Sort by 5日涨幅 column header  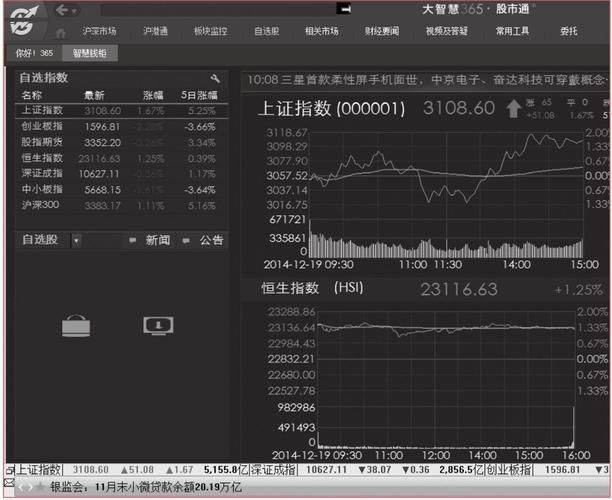pyautogui.click(x=199, y=95)
